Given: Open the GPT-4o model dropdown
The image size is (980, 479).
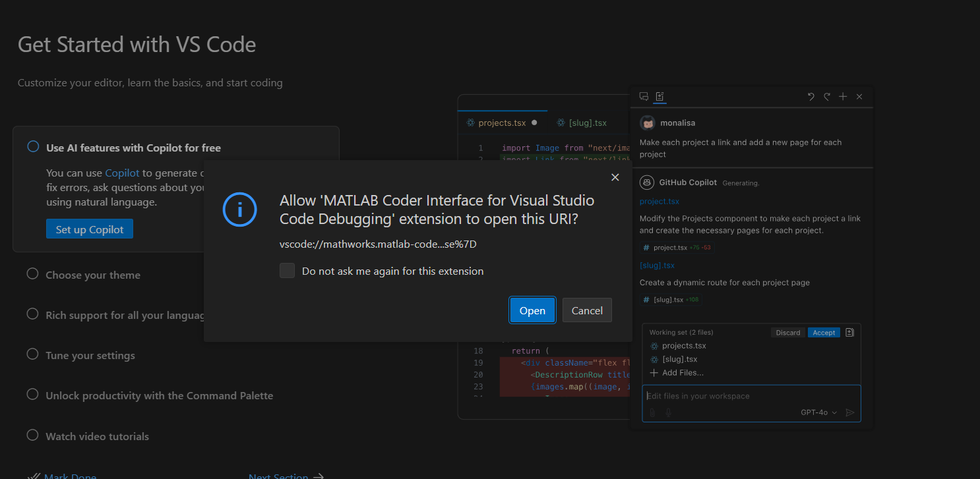Looking at the screenshot, I should 819,412.
